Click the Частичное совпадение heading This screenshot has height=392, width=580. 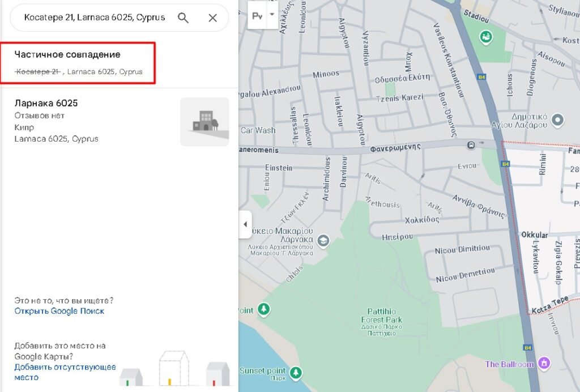pyautogui.click(x=67, y=54)
